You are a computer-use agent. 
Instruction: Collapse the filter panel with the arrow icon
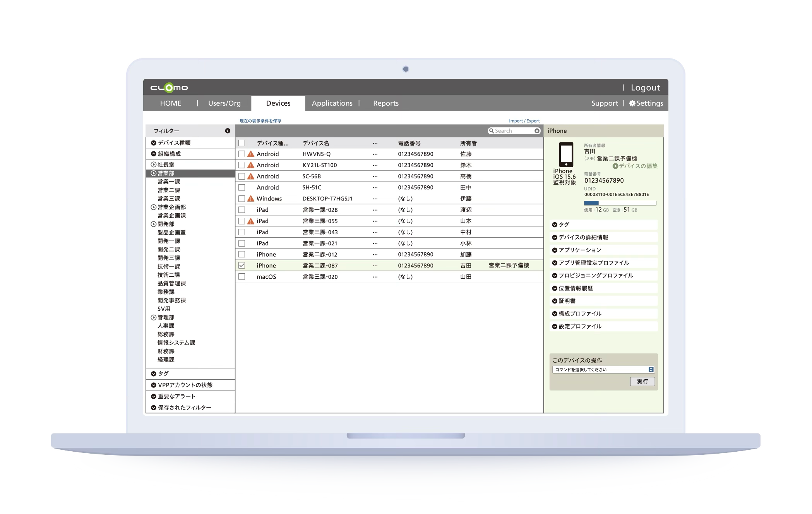228,131
